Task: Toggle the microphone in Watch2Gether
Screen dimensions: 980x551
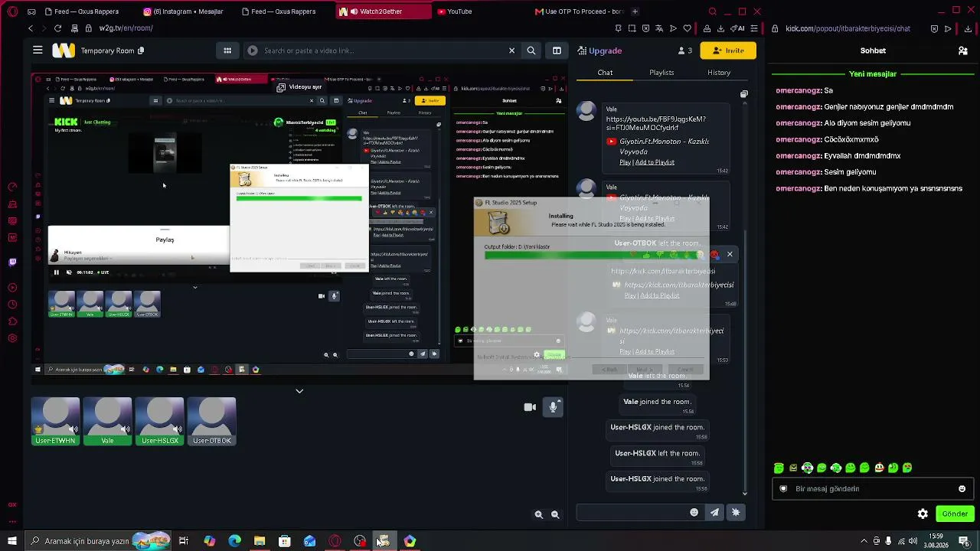Action: (x=553, y=407)
